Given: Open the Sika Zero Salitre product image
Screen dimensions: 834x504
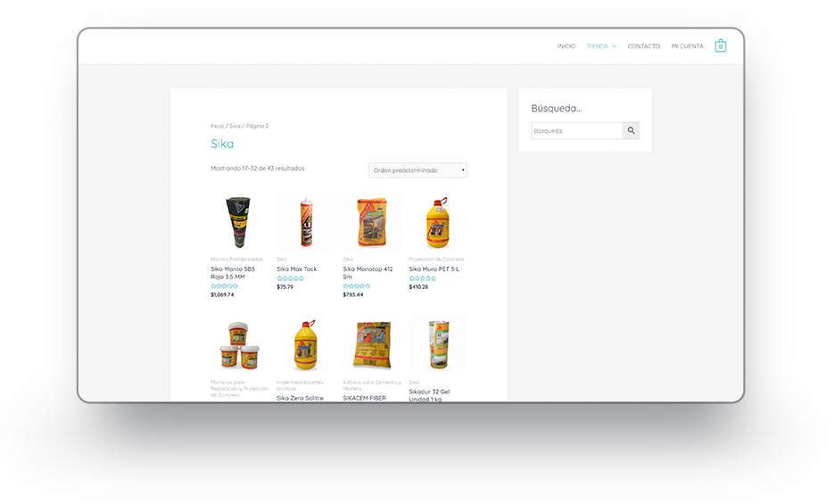Looking at the screenshot, I should [305, 345].
